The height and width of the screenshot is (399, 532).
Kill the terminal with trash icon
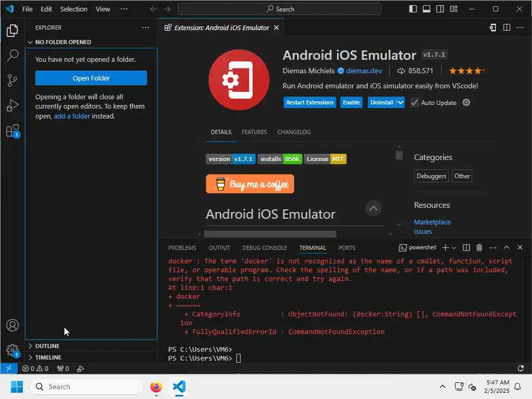point(479,248)
